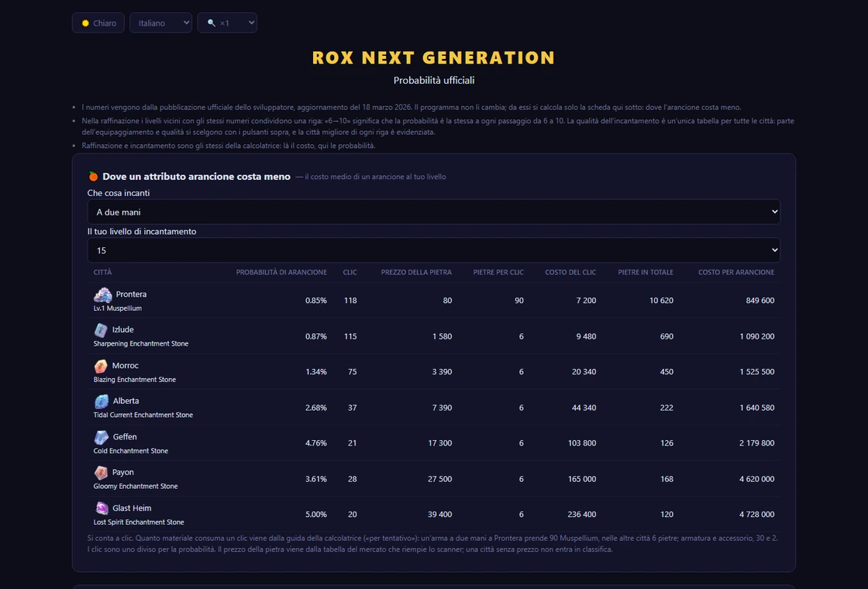Toggle the Chiaro light theme button

tap(98, 22)
